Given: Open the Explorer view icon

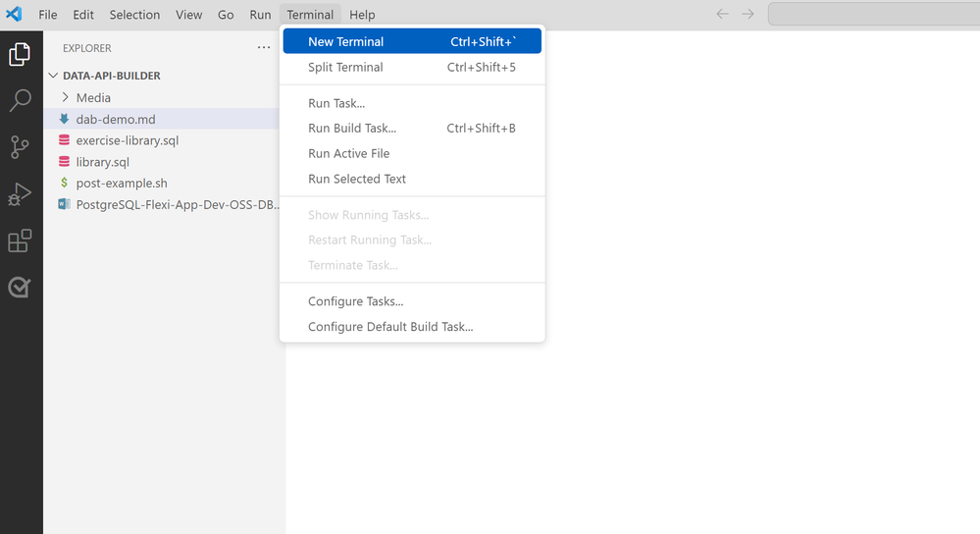Looking at the screenshot, I should coord(20,54).
